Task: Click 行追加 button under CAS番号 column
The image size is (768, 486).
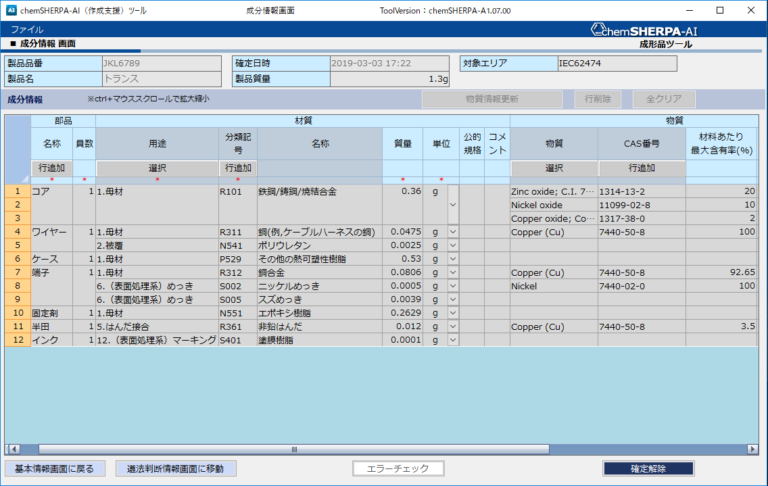Action: tap(641, 168)
